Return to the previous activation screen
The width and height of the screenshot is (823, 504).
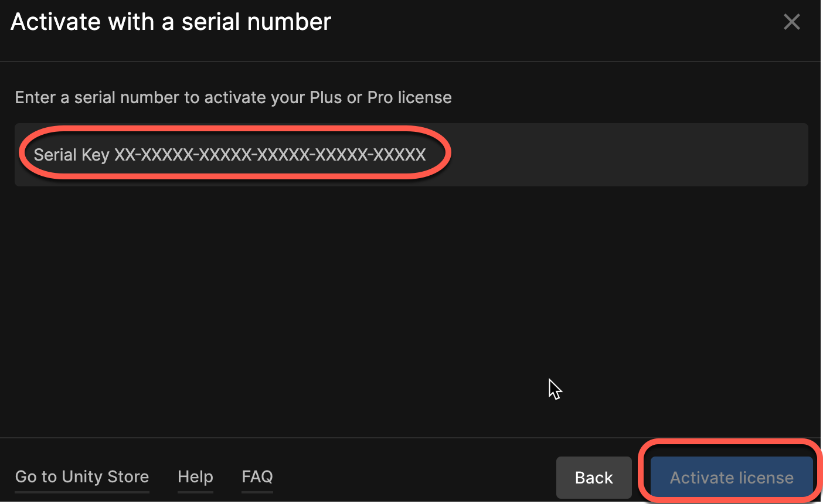pos(594,477)
